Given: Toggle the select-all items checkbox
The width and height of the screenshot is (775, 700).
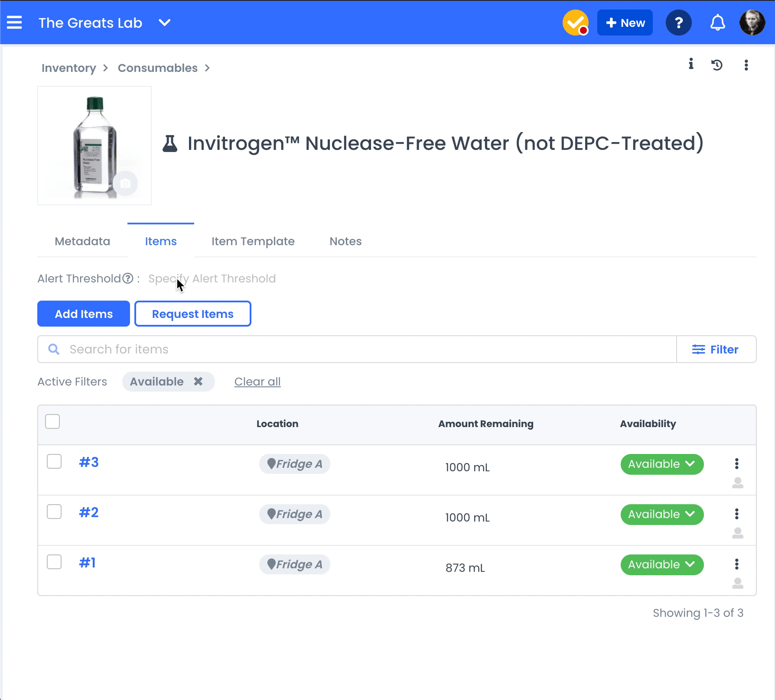Looking at the screenshot, I should tap(52, 421).
